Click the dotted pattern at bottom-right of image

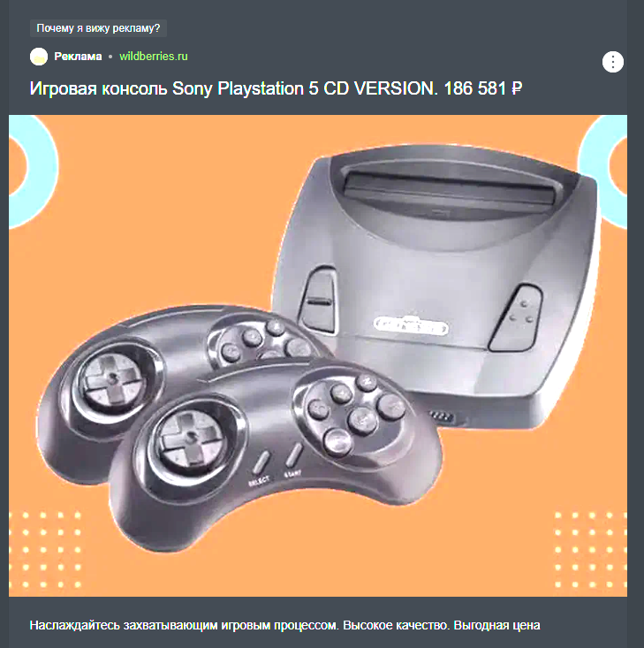pyautogui.click(x=591, y=550)
